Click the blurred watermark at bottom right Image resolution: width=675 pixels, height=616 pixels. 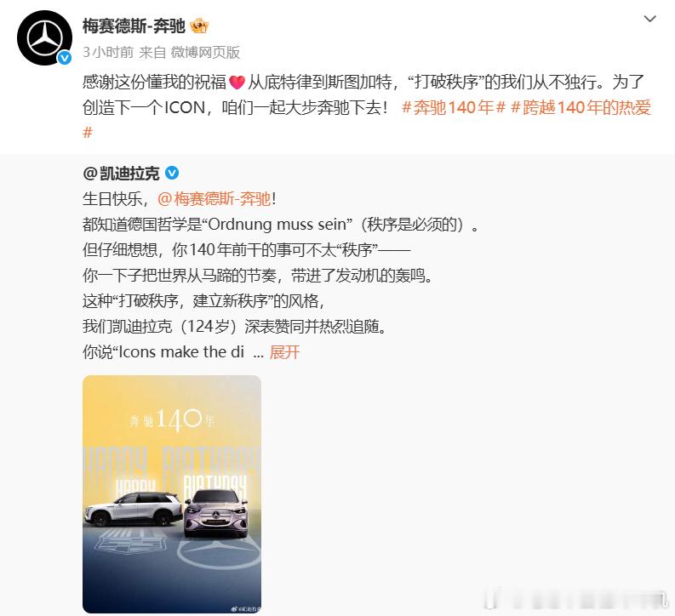(577, 599)
